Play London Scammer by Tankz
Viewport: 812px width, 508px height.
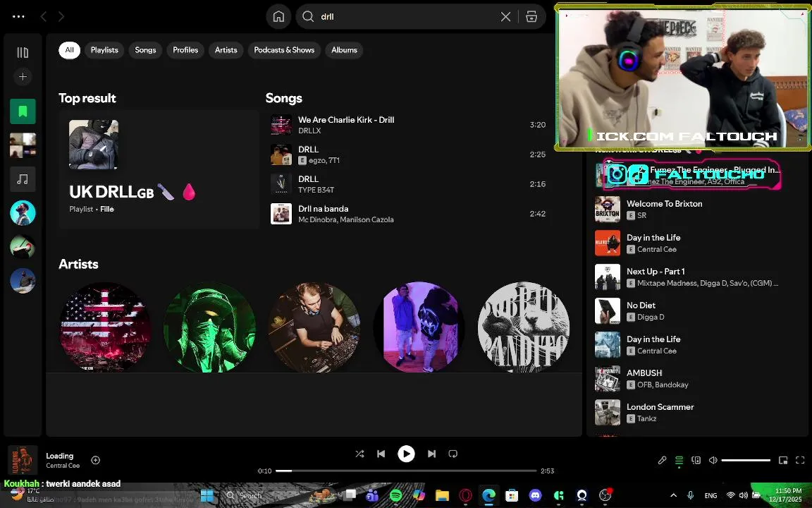tap(697, 413)
